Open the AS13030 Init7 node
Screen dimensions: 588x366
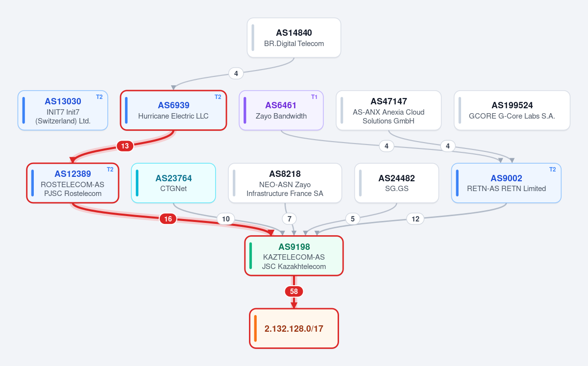click(63, 110)
